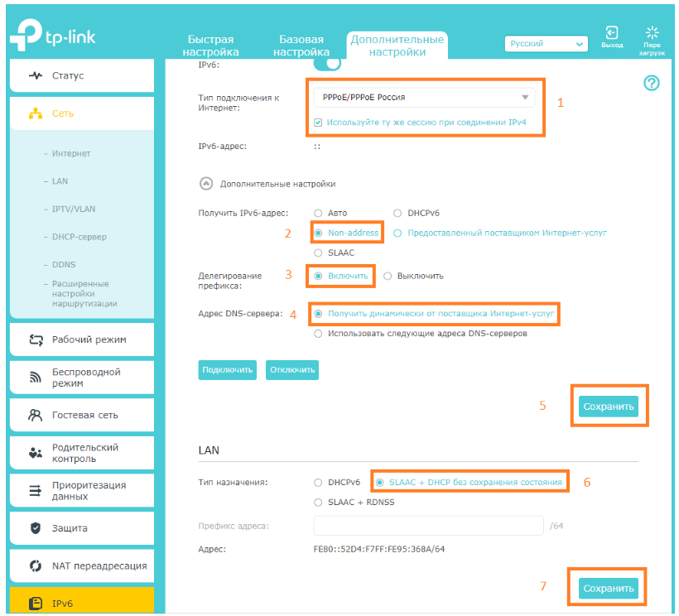The height and width of the screenshot is (616, 679).
Task: Select Выключить for prefix delegation
Action: click(388, 277)
